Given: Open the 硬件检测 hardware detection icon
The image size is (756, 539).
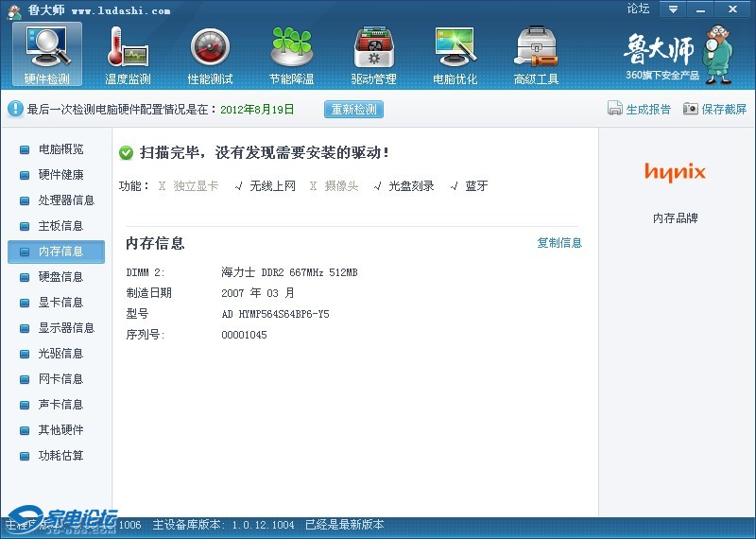Looking at the screenshot, I should (47, 55).
